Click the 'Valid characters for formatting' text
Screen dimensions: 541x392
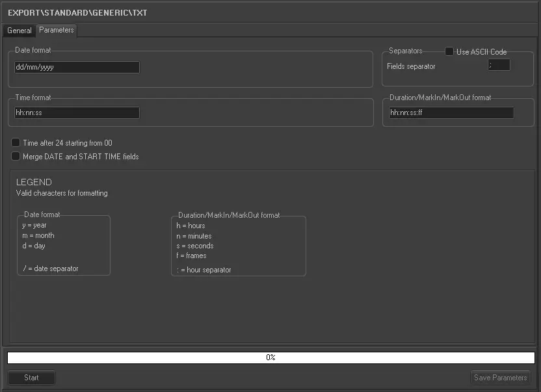tap(62, 193)
